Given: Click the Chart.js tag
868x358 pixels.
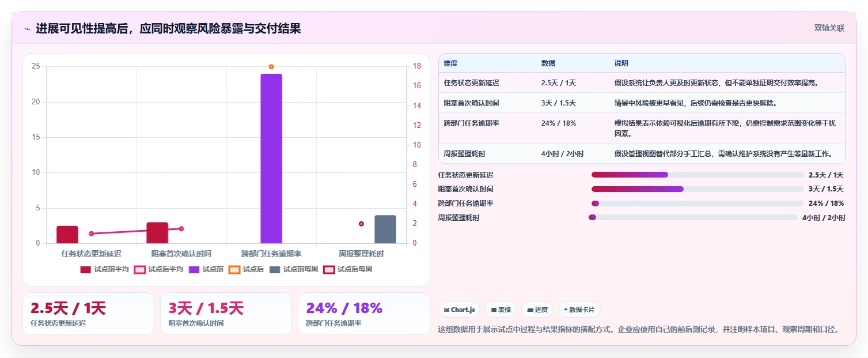Looking at the screenshot, I should pos(459,310).
